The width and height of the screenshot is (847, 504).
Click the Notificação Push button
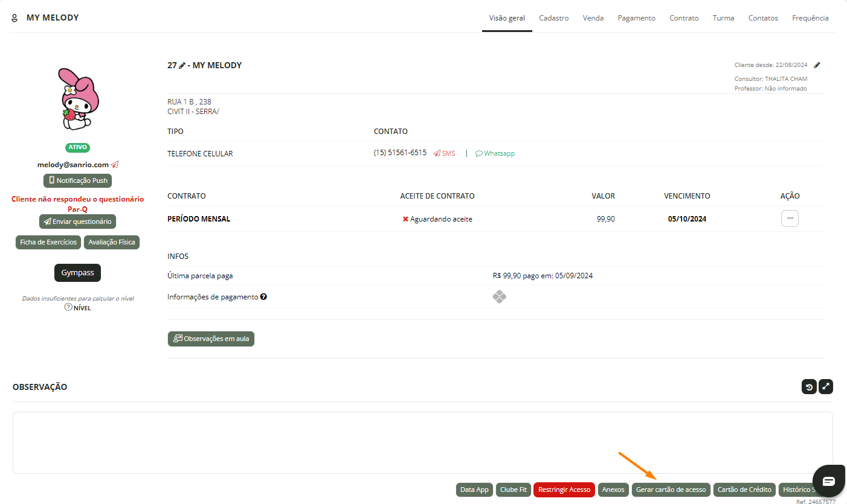click(x=77, y=180)
